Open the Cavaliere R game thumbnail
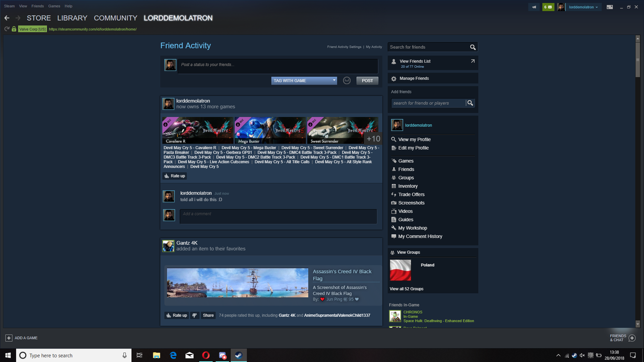This screenshot has width=644, height=362. pos(198,131)
